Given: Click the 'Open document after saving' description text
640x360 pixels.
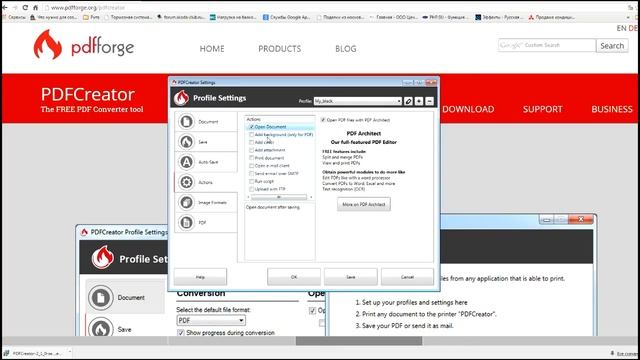Looking at the screenshot, I should [x=273, y=207].
